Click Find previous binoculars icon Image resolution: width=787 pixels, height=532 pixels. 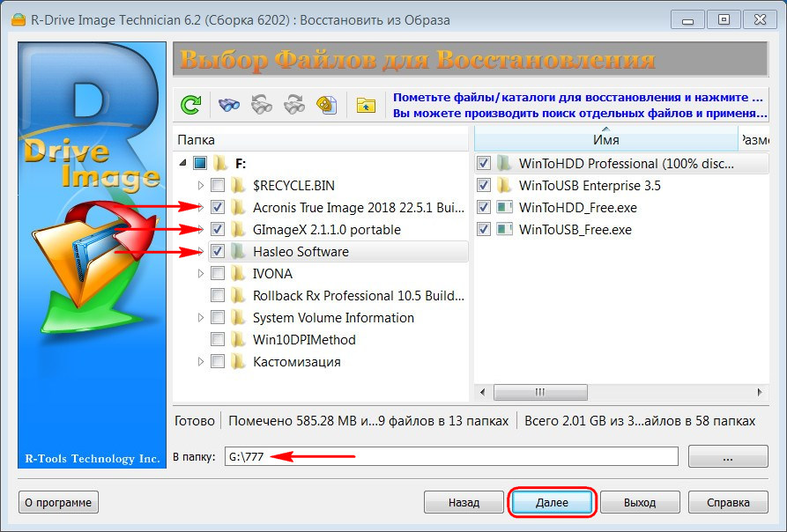pos(262,105)
